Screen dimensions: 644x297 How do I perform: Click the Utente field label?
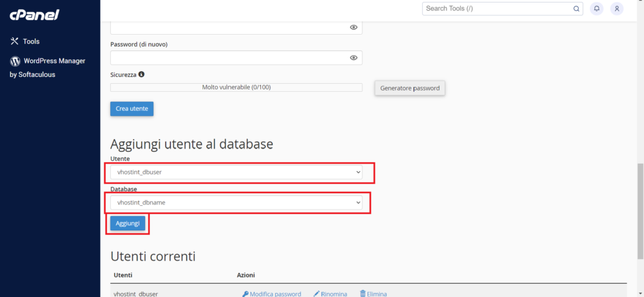pyautogui.click(x=120, y=159)
